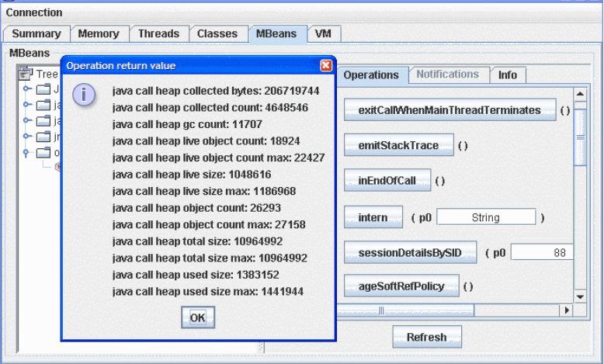604x364 pixels.
Task: Switch to the VM tab
Action: click(x=323, y=34)
